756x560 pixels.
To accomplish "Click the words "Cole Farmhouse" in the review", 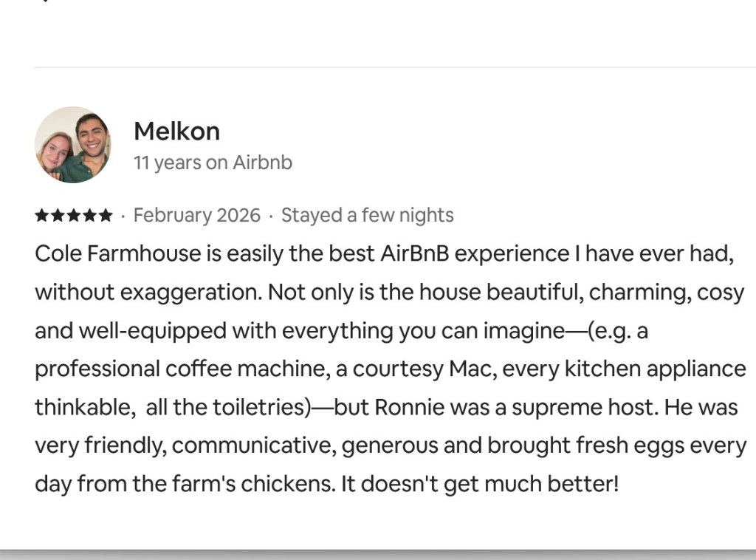I will 117,254.
